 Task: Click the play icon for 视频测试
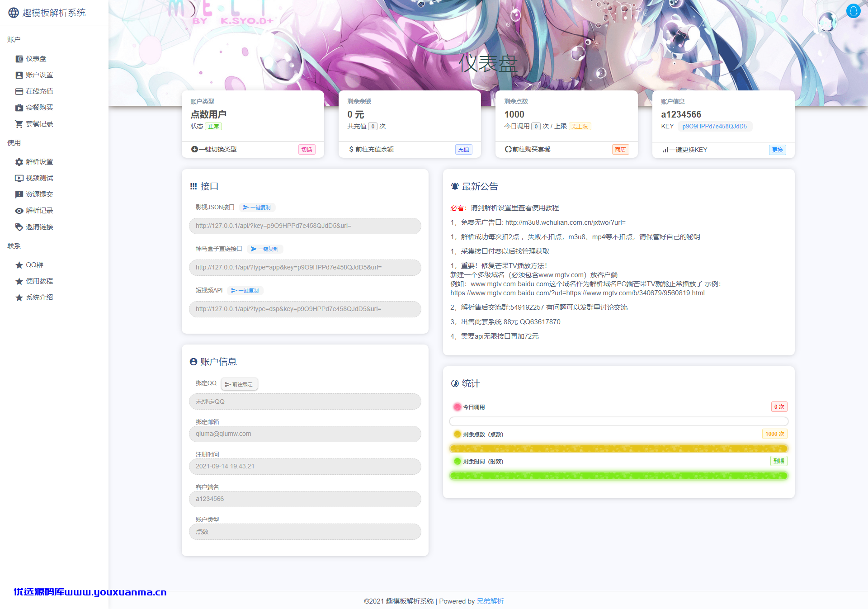point(19,178)
